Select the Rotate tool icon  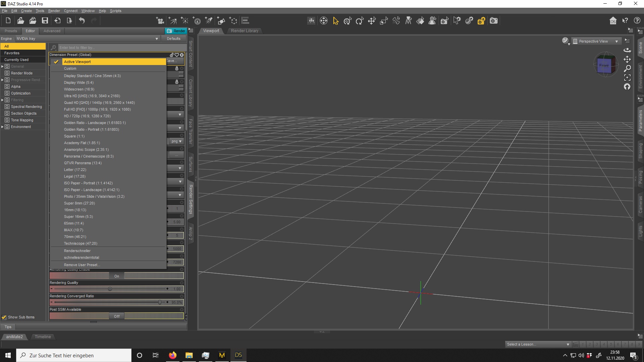pyautogui.click(x=360, y=21)
